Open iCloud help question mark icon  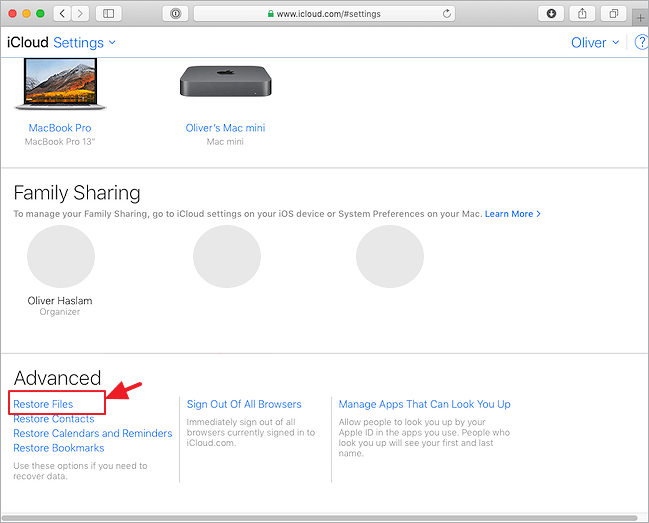pyautogui.click(x=640, y=43)
